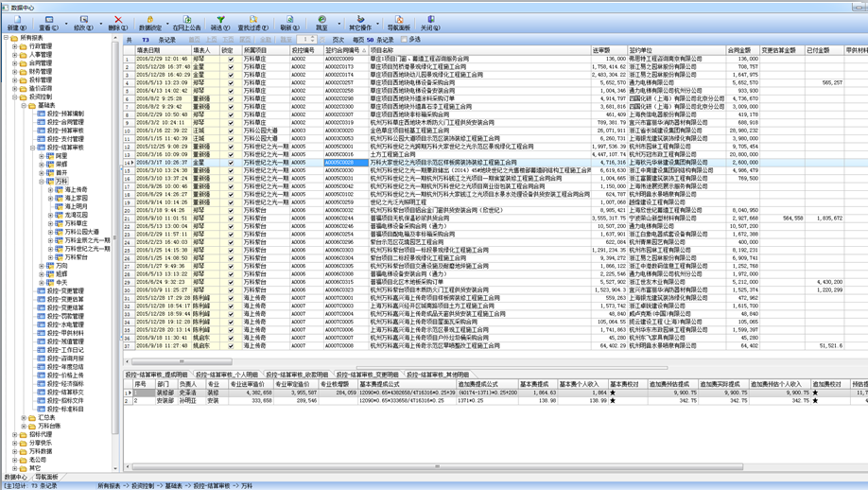Switch to the bottom 导航面板 tab
The height and width of the screenshot is (490, 868).
46,477
